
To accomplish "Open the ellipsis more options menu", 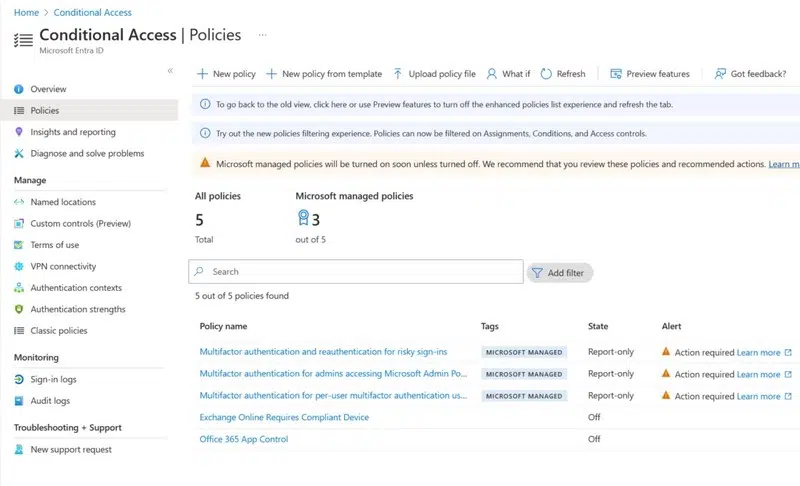I will (x=262, y=35).
